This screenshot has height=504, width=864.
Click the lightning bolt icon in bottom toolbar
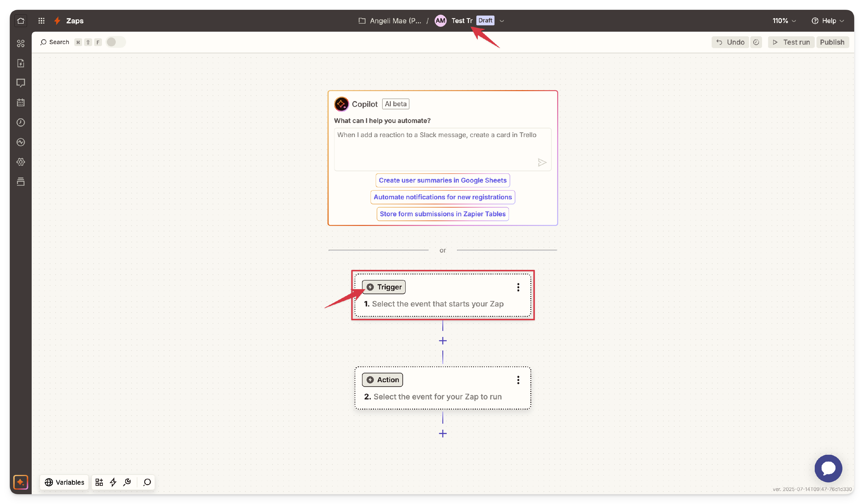113,482
